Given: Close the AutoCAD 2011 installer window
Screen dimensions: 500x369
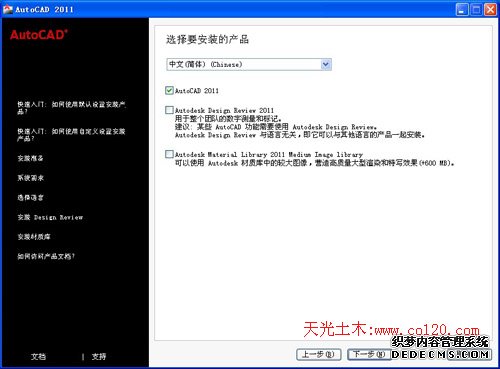Looking at the screenshot, I should (x=490, y=9).
